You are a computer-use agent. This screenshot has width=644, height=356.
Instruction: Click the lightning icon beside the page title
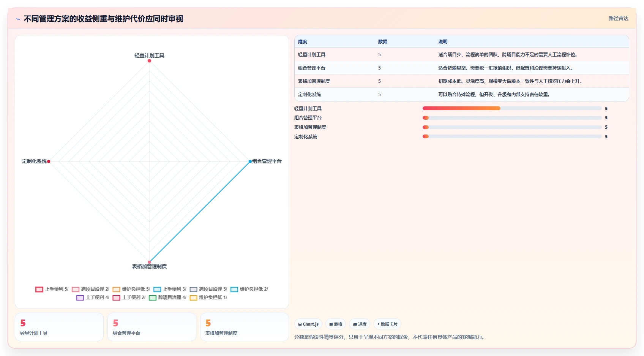click(18, 19)
